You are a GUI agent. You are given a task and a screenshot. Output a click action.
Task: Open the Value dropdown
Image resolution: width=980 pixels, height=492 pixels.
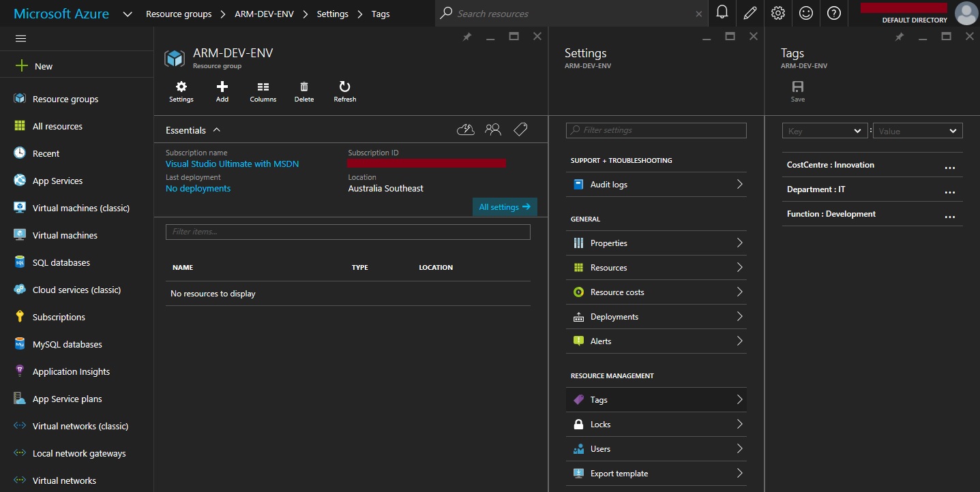click(x=917, y=131)
